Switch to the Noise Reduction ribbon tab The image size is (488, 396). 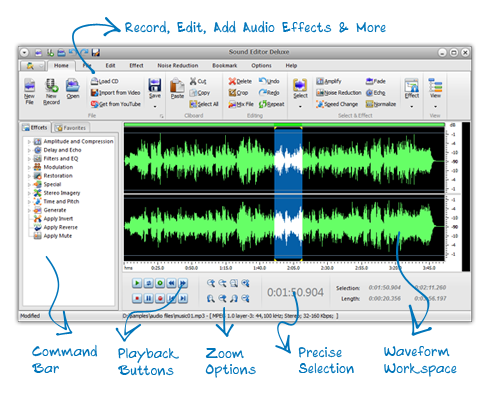178,66
